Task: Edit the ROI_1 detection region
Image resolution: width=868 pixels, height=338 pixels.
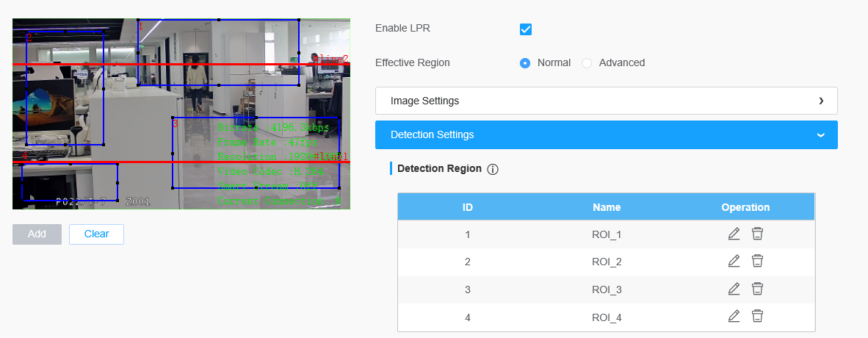Action: click(734, 234)
